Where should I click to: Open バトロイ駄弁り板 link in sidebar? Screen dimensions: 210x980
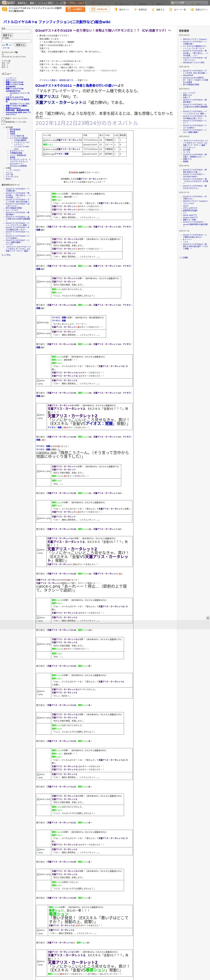[17, 136]
